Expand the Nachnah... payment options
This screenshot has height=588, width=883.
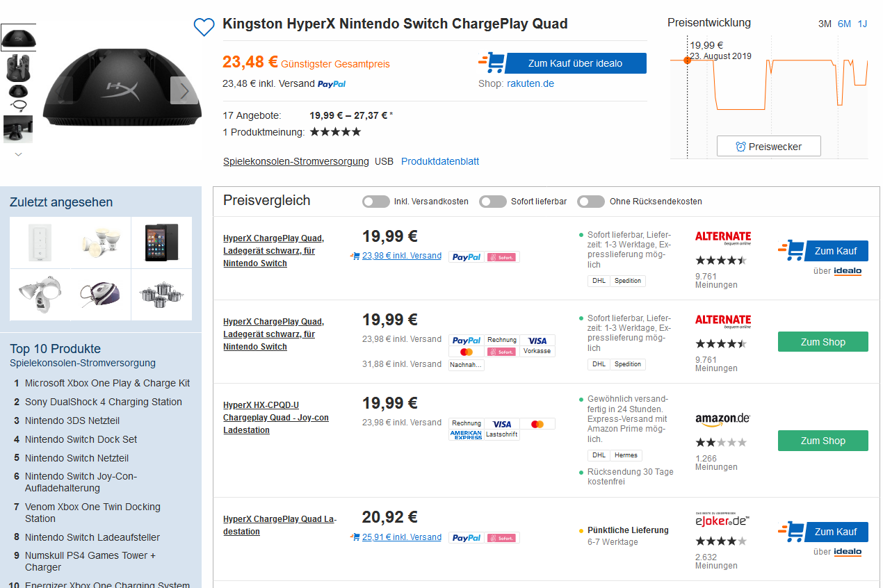click(x=467, y=364)
